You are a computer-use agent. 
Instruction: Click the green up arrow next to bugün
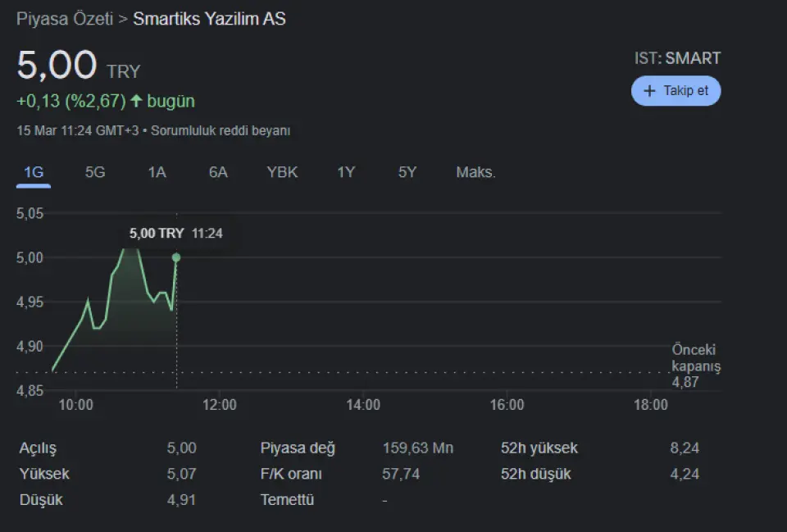click(x=136, y=101)
